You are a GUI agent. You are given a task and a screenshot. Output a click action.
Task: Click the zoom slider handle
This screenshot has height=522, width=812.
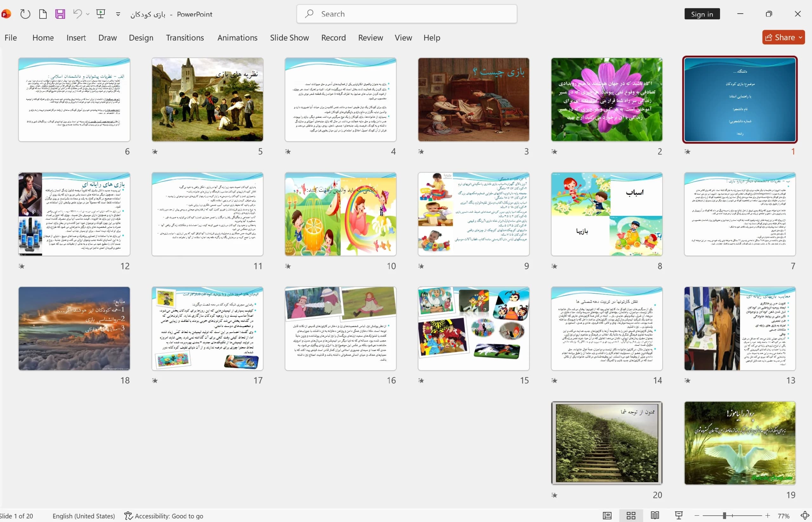click(724, 516)
